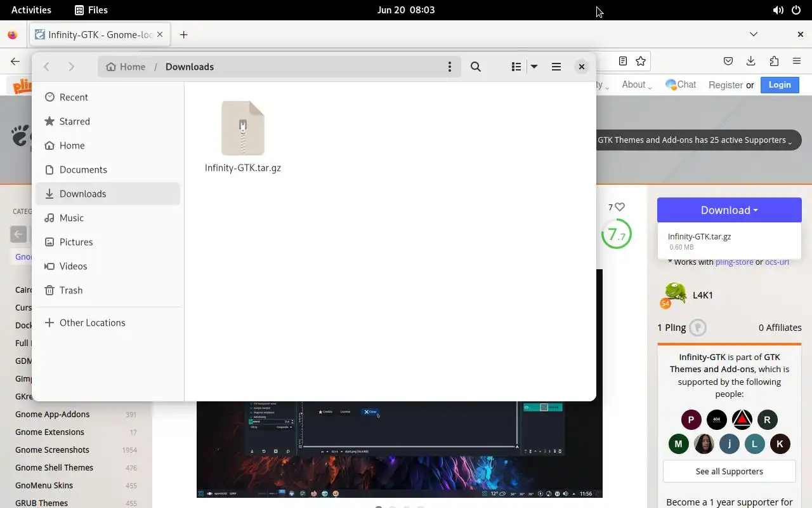
Task: Open the Files hamburger menu
Action: (556, 67)
